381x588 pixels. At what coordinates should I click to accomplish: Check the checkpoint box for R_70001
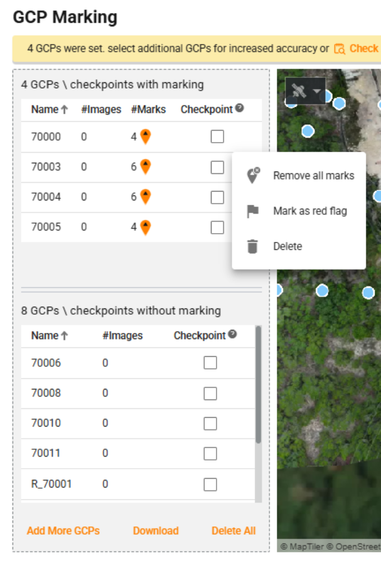point(210,484)
